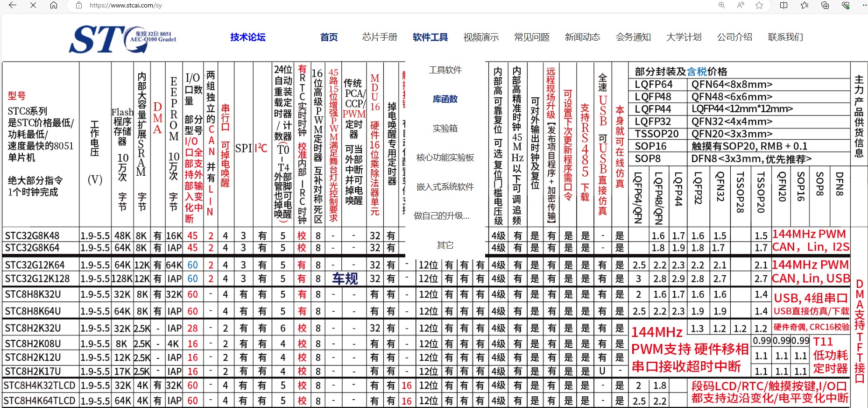Open 新闻动态 in the navigation bar

[x=583, y=37]
